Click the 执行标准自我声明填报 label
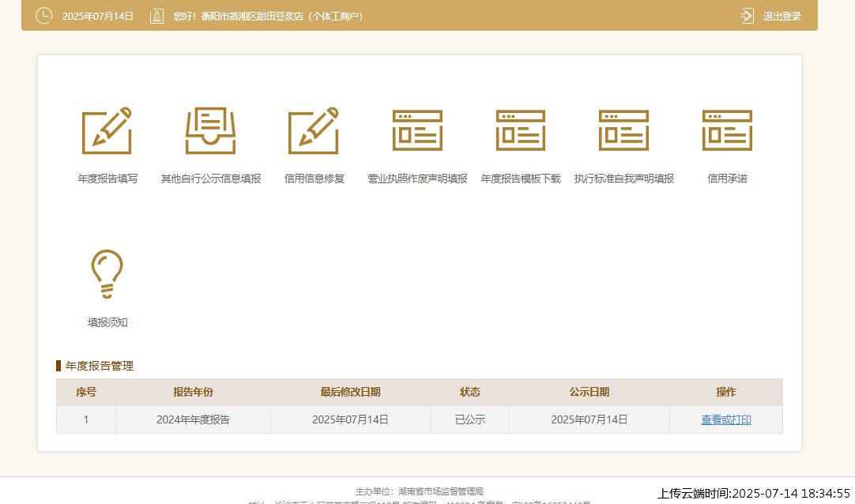Image resolution: width=855 pixels, height=504 pixels. (623, 179)
